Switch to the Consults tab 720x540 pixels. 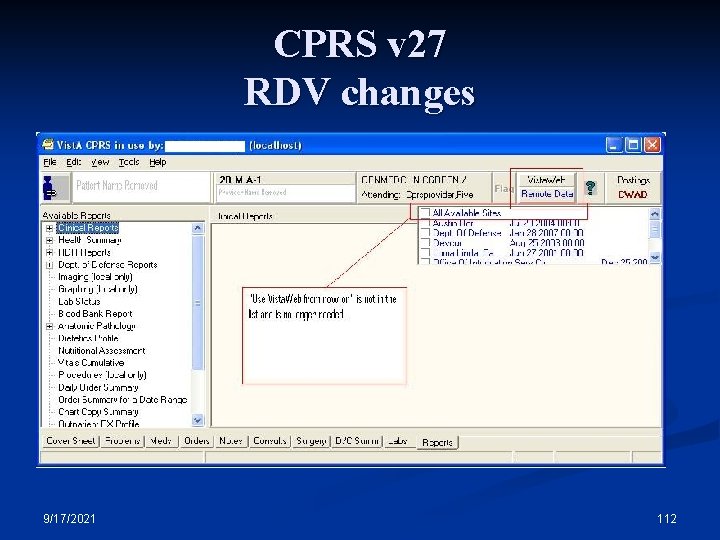coord(270,441)
